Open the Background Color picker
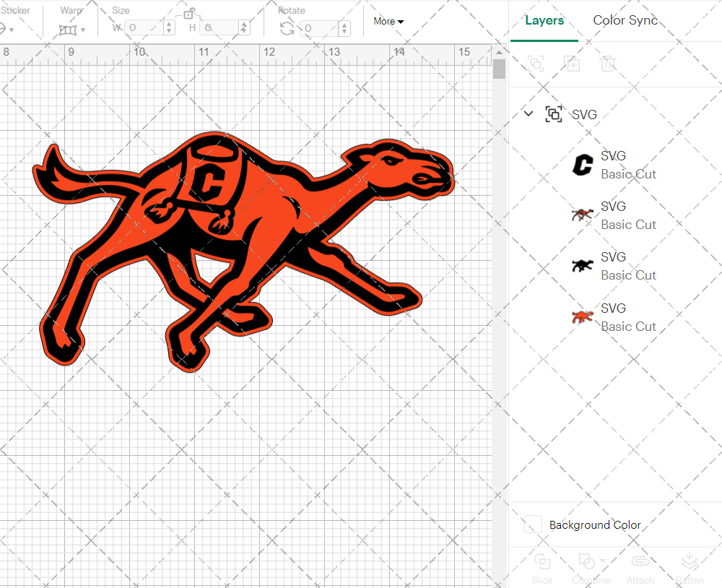722x588 pixels. point(533,525)
